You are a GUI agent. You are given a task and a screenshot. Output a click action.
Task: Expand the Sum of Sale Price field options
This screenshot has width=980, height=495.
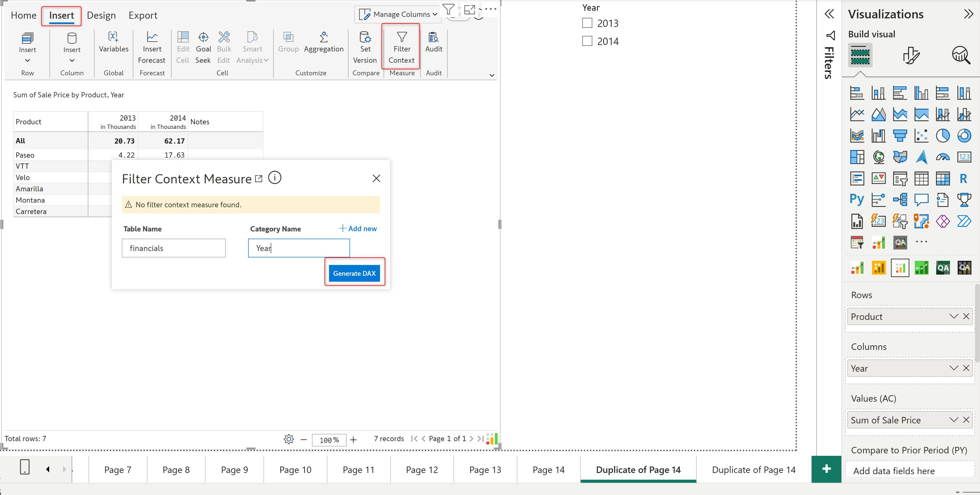tap(953, 420)
